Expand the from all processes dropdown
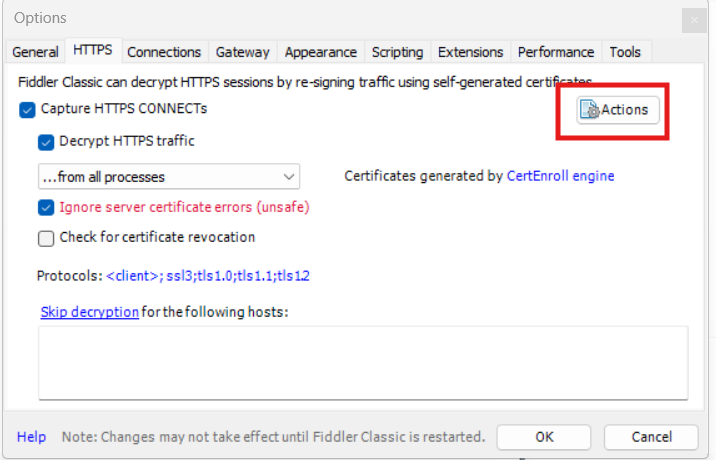The image size is (716, 460). pos(169,177)
